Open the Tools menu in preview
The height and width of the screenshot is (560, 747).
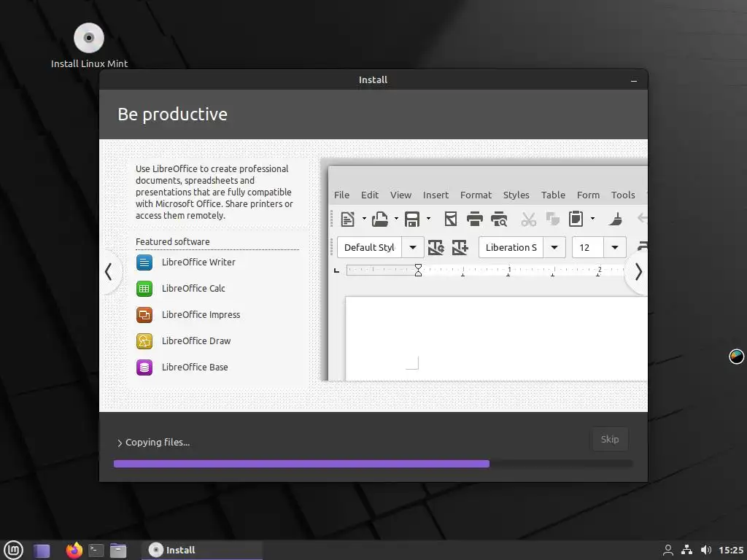(623, 195)
